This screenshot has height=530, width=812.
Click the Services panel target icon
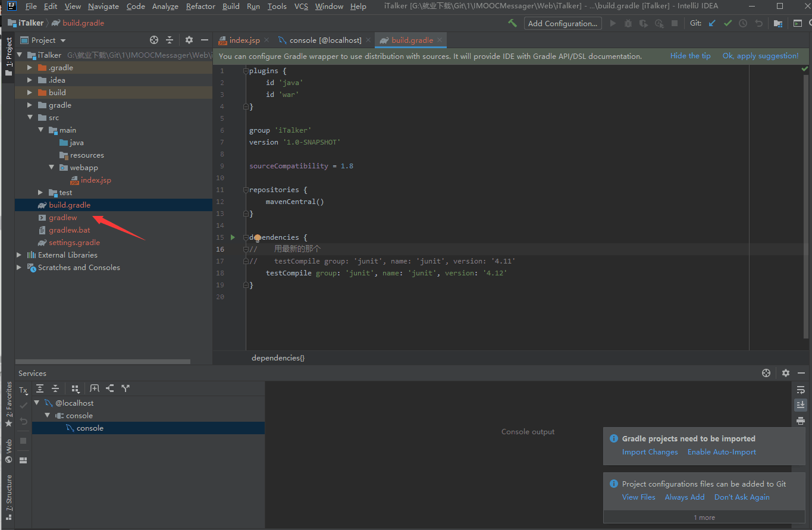766,373
